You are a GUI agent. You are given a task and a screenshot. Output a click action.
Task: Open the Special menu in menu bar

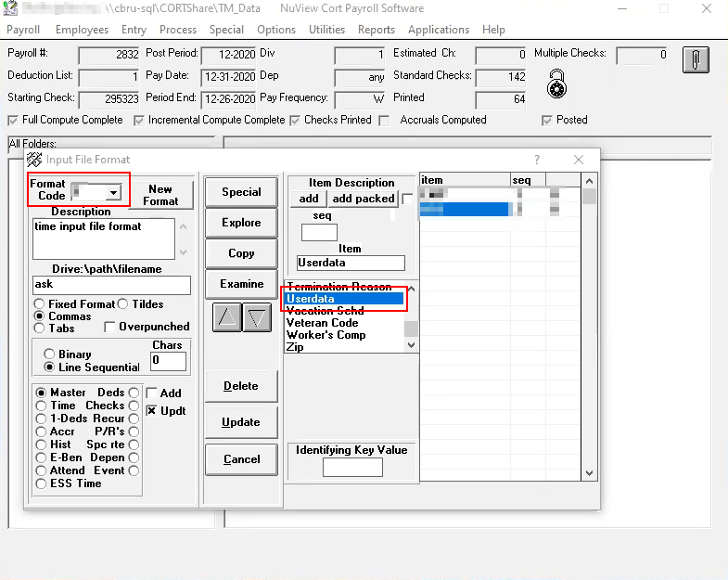pyautogui.click(x=226, y=30)
